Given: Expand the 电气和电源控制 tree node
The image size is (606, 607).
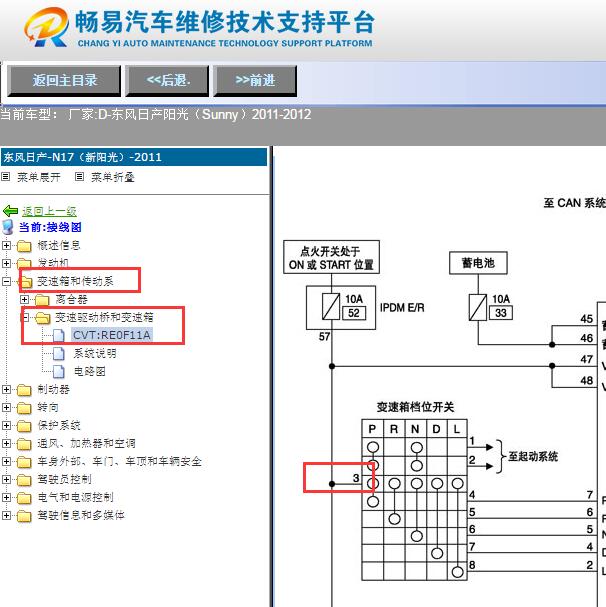Looking at the screenshot, I should [6, 497].
